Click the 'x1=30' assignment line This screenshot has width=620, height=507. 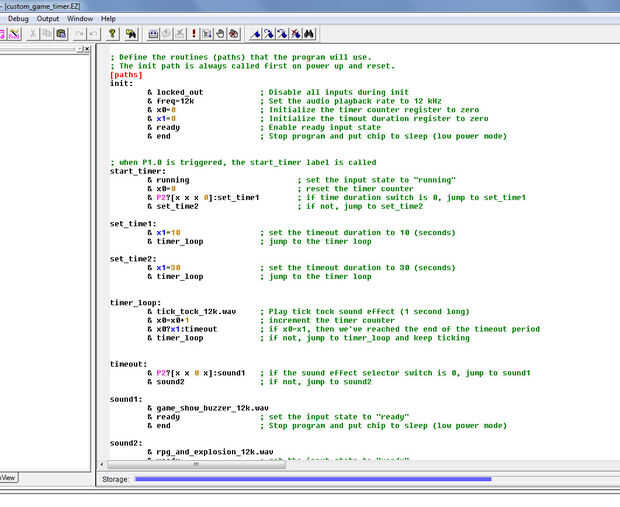[x=164, y=268]
